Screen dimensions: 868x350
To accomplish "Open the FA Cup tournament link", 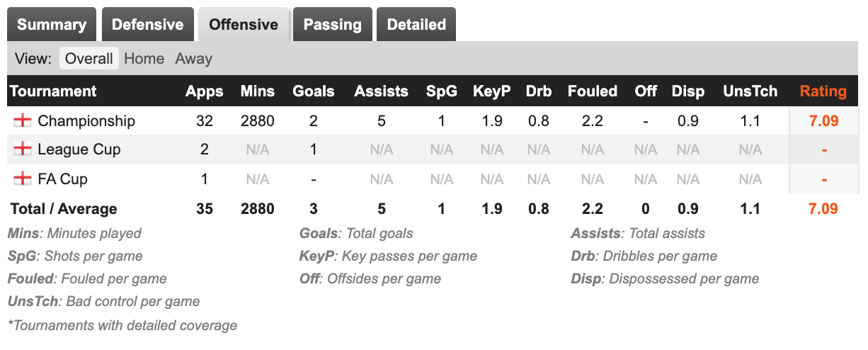I will pyautogui.click(x=62, y=179).
